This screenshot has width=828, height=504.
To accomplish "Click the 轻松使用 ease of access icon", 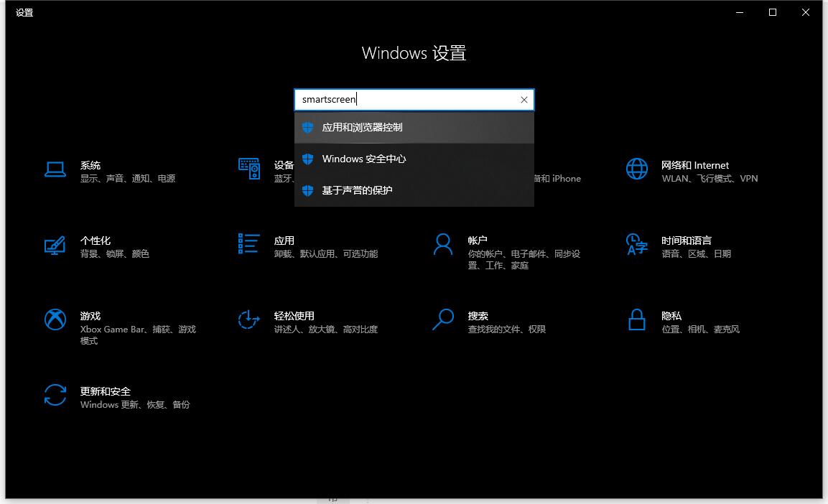I will coord(248,319).
